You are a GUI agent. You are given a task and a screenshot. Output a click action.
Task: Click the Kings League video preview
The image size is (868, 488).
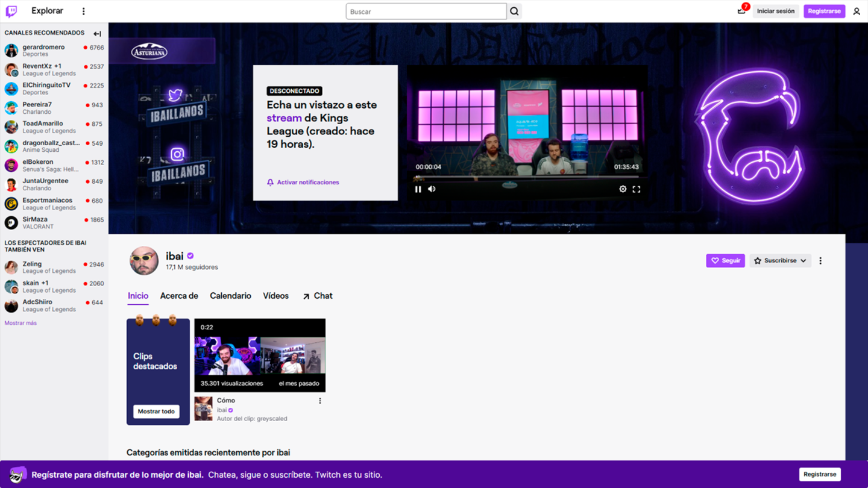527,133
